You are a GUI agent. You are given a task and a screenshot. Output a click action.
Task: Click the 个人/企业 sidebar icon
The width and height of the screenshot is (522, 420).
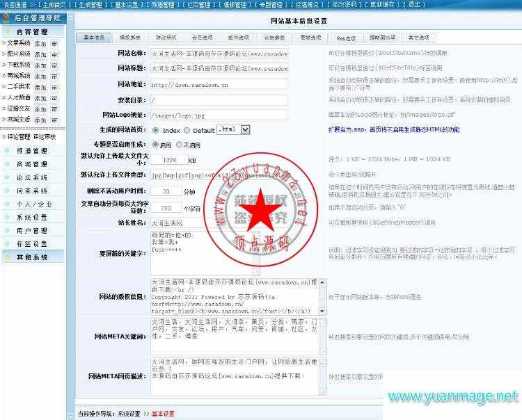8,204
